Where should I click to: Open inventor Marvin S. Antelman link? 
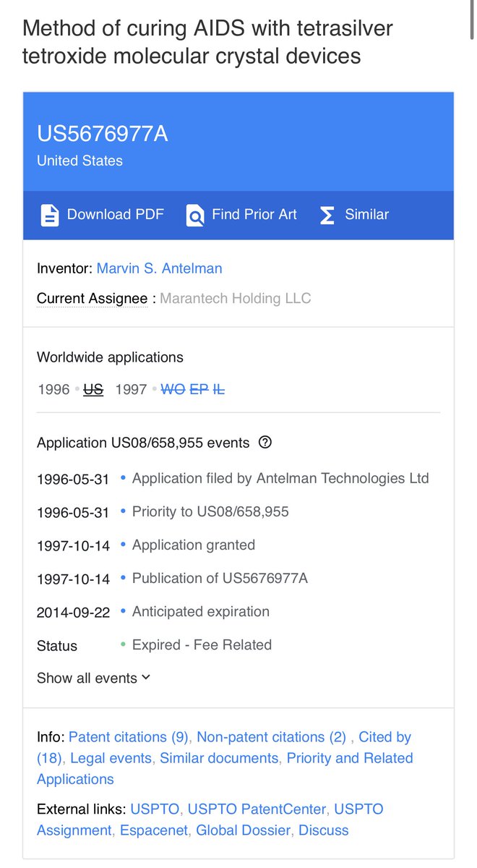(159, 268)
